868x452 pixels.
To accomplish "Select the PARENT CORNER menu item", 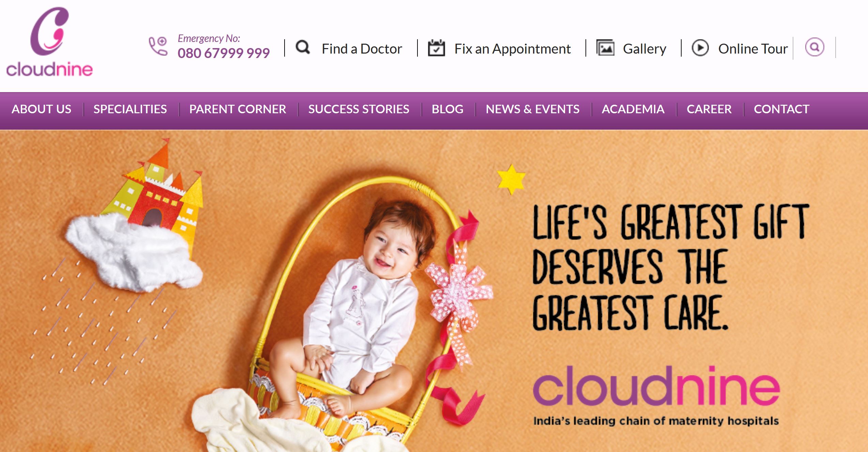I will [238, 109].
